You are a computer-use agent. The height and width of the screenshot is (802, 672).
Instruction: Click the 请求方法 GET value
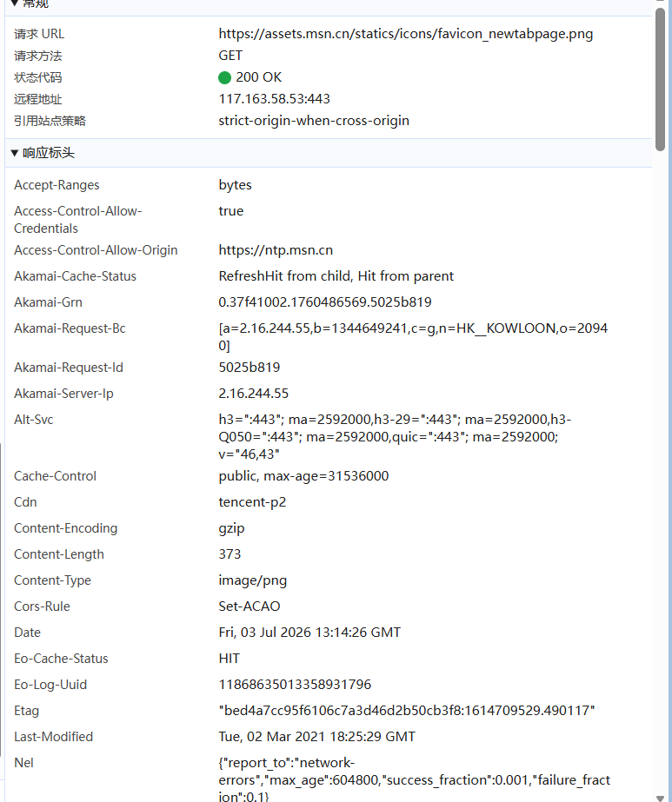[230, 56]
